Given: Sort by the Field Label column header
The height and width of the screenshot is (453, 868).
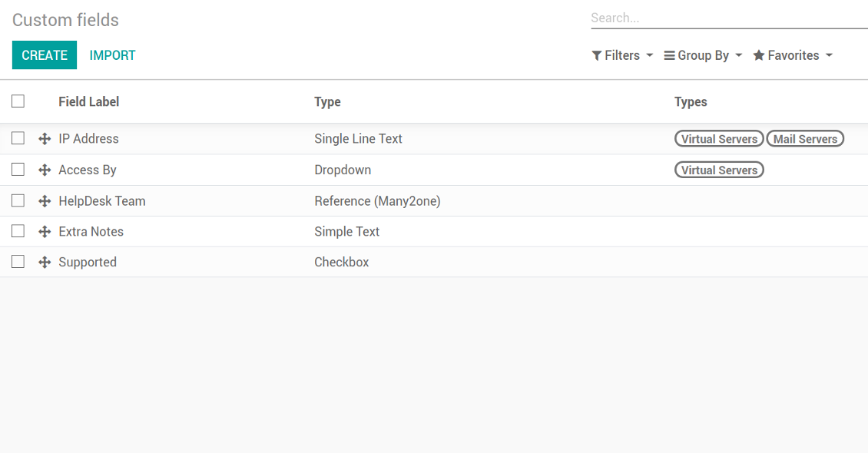Looking at the screenshot, I should 88,102.
